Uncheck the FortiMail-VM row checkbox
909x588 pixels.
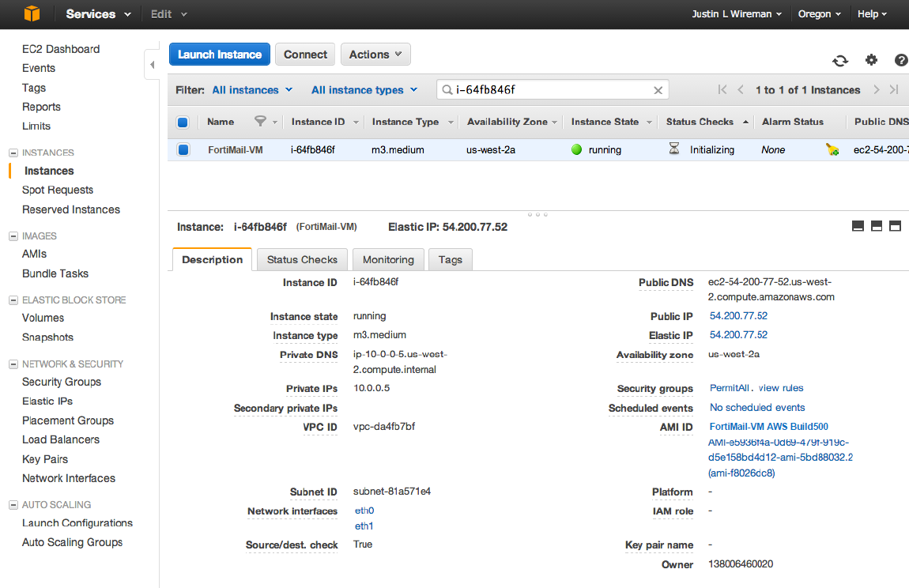(x=183, y=149)
